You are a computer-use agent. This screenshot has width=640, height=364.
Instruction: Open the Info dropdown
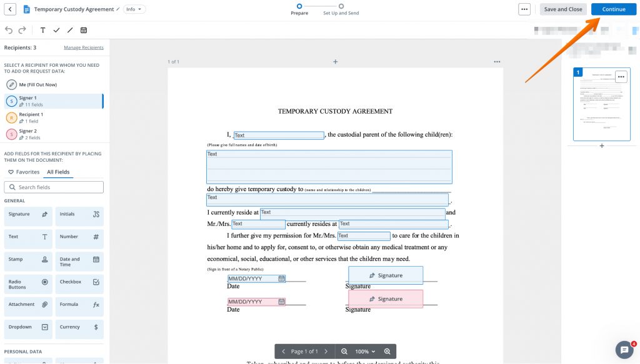click(134, 9)
